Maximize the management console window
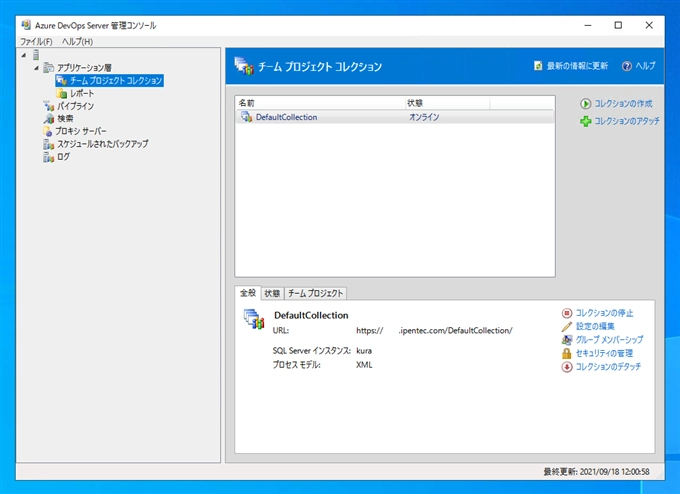The image size is (680, 494). [618, 25]
